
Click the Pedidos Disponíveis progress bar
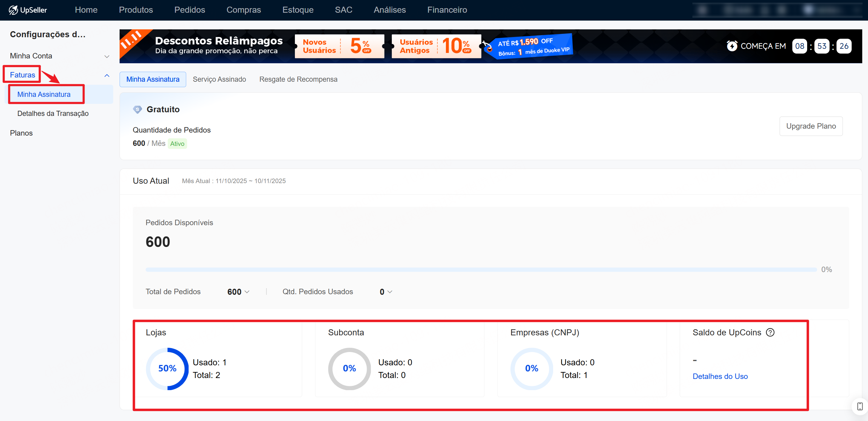coord(481,269)
